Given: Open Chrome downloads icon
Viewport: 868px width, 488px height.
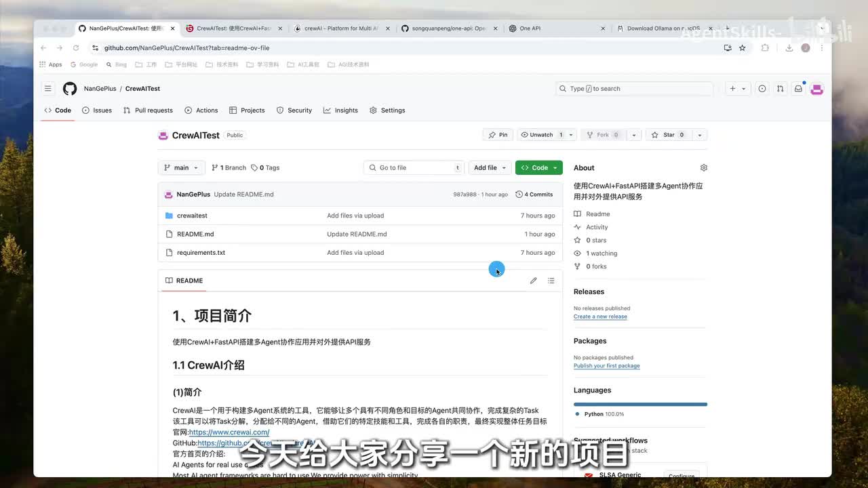Looking at the screenshot, I should pyautogui.click(x=789, y=48).
